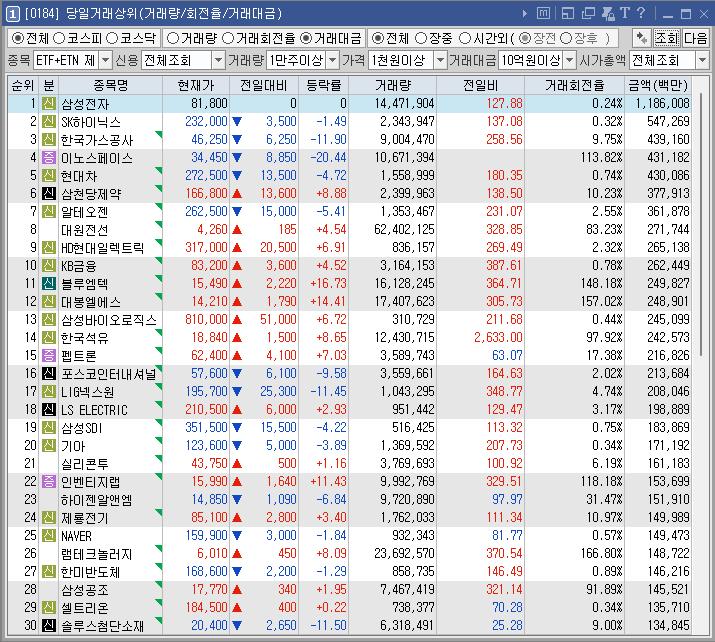Click the purple 증 badge in 인벤티지랩 row

click(x=49, y=482)
